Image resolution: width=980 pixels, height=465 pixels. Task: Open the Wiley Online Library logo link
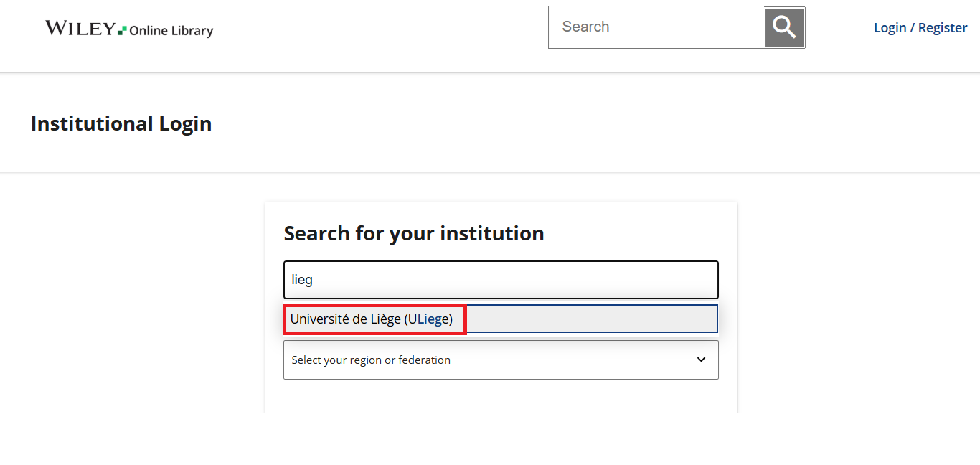click(129, 29)
